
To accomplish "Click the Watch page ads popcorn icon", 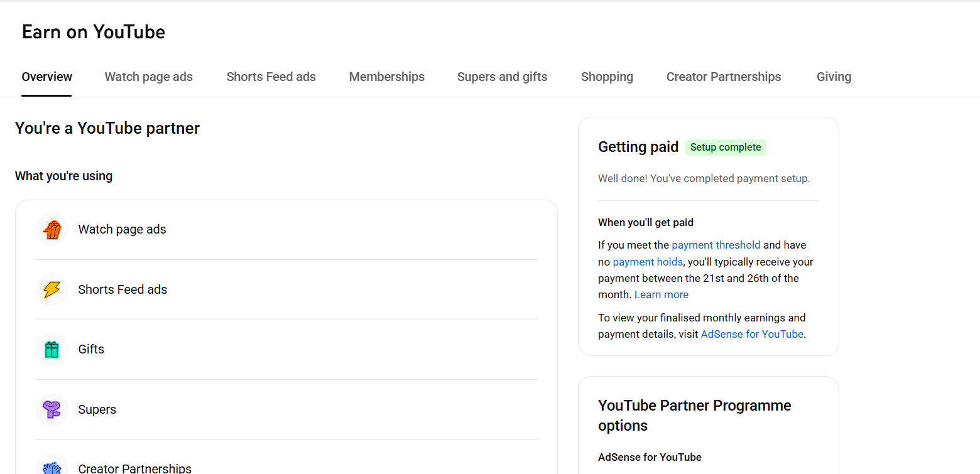I will pyautogui.click(x=52, y=230).
